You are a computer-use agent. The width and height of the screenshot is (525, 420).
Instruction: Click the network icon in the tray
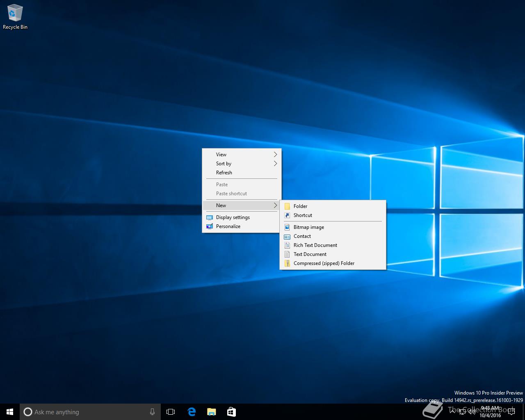click(462, 411)
